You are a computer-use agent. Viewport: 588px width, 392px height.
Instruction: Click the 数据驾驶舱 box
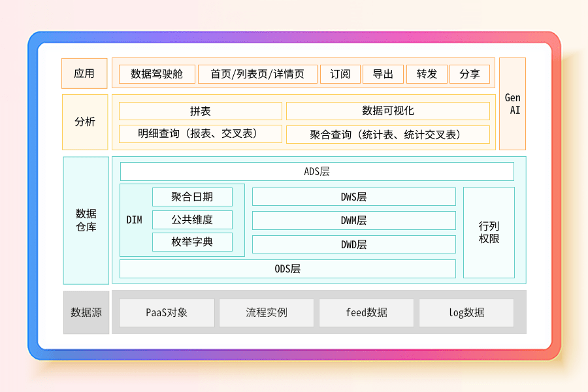coord(157,74)
